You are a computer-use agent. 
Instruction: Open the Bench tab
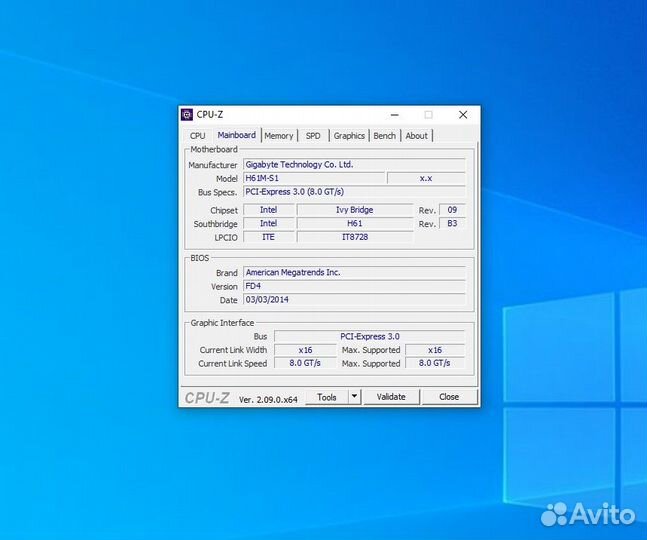coord(385,136)
